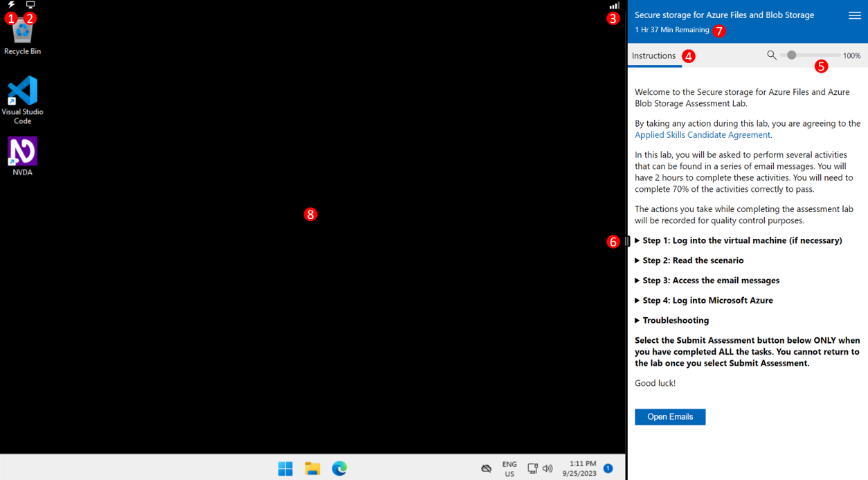This screenshot has height=480, width=868.
Task: Click the split pane handle
Action: pyautogui.click(x=627, y=241)
